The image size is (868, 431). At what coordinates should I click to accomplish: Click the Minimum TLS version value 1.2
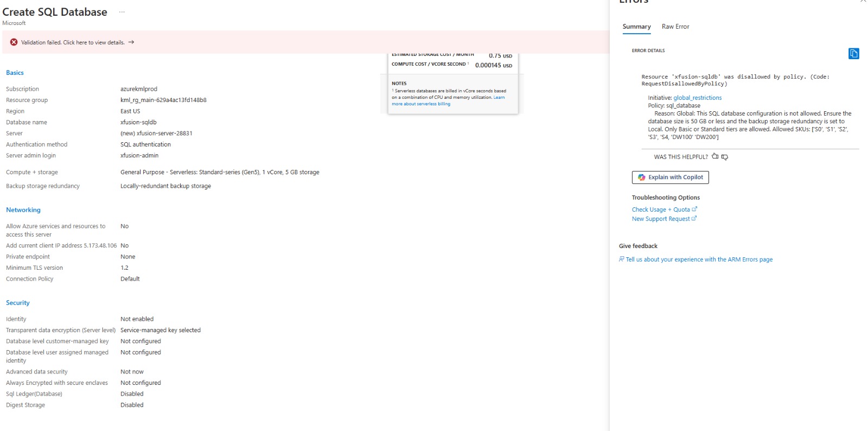click(124, 268)
